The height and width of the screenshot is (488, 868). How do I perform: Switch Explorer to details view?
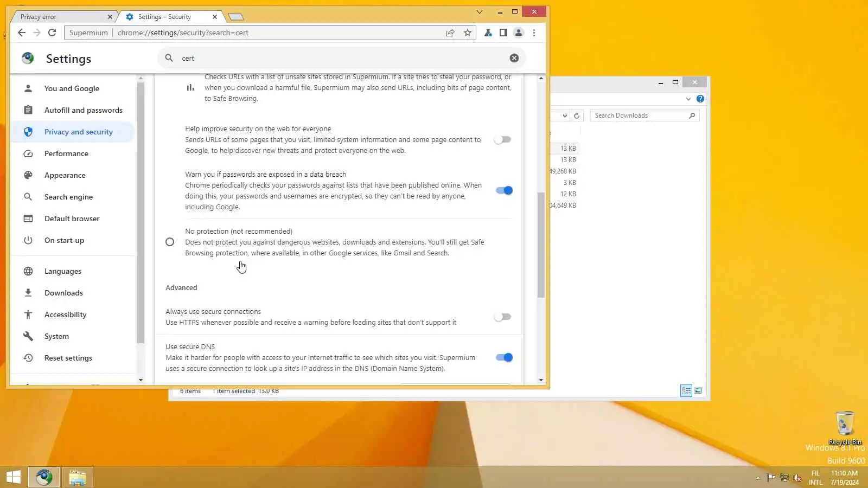686,390
